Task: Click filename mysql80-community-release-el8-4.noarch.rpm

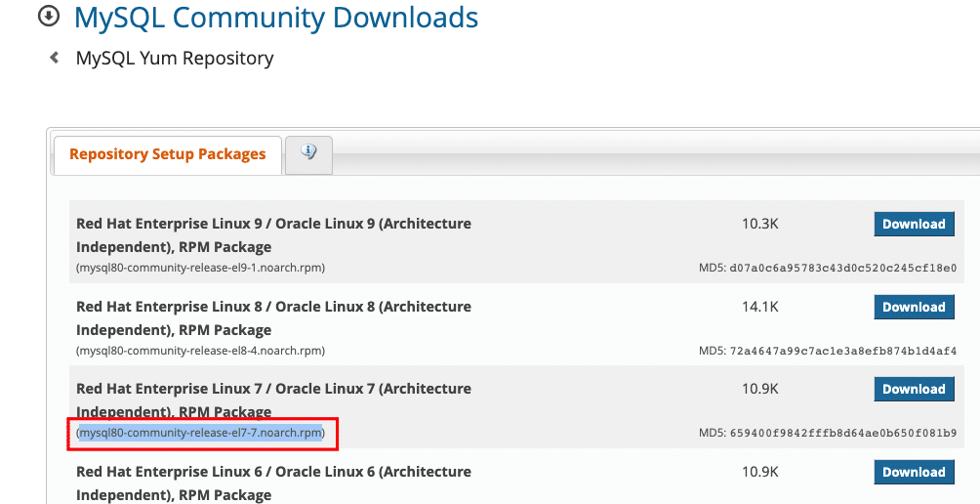Action: click(x=201, y=351)
